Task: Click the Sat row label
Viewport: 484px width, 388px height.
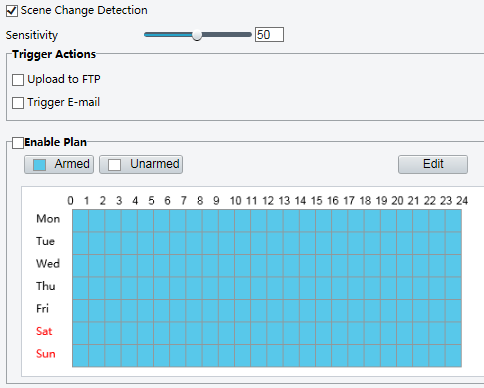Action: point(44,331)
